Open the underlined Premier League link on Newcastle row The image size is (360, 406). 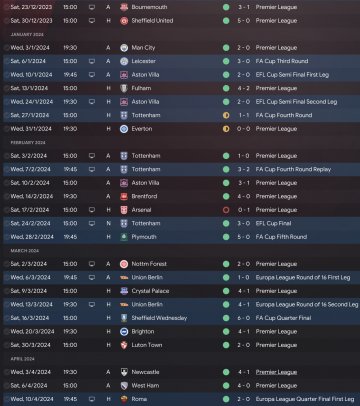pos(276,372)
